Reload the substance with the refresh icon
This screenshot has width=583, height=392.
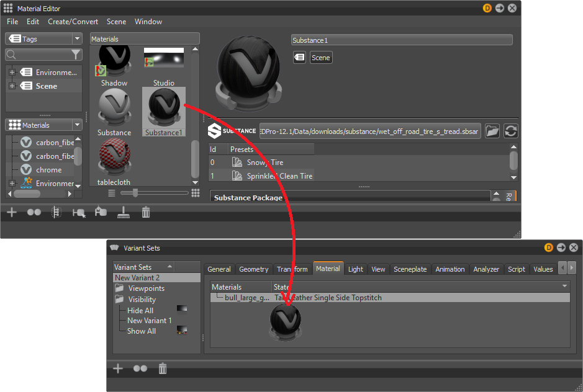pyautogui.click(x=511, y=131)
